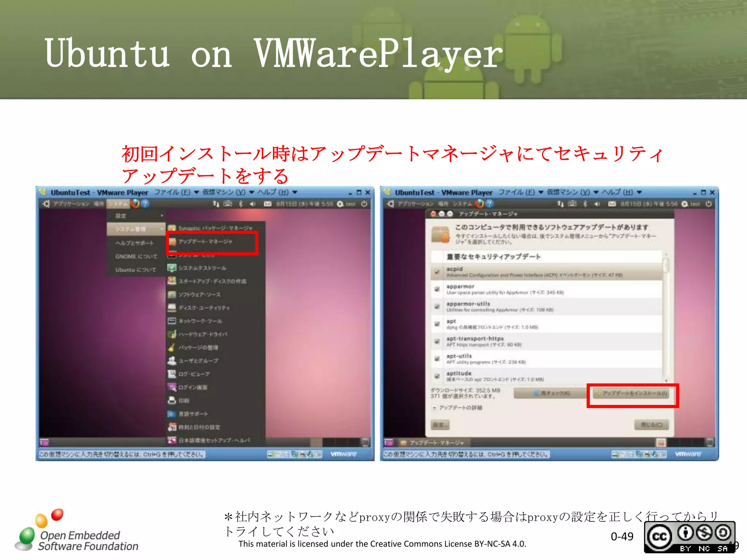Click the アップデートをインストール button
The image size is (747, 560).
(x=631, y=394)
